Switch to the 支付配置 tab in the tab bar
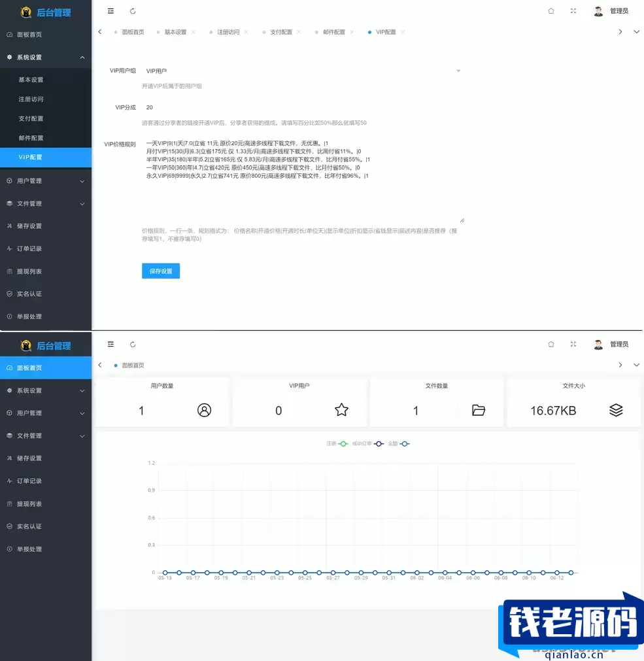 281,32
